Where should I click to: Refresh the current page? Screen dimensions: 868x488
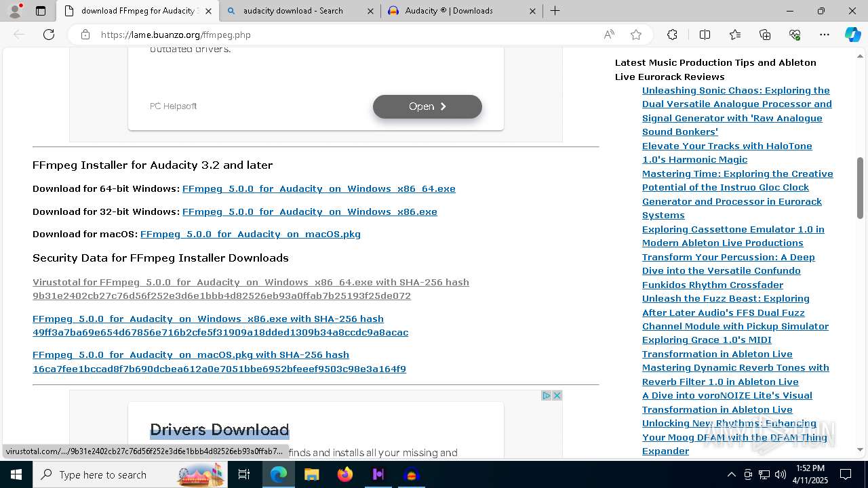tap(49, 35)
